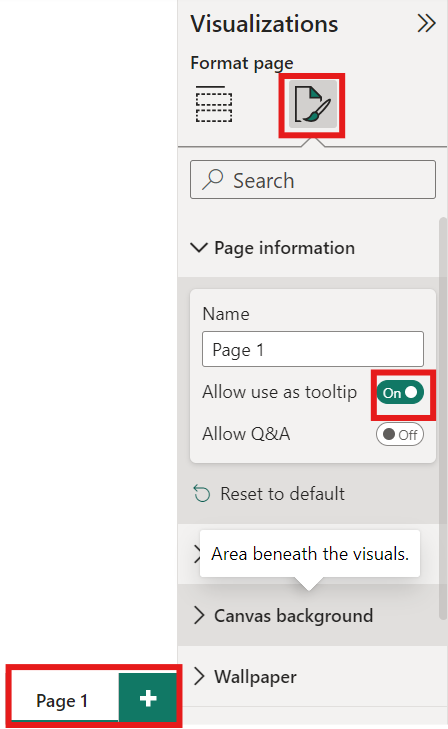Click the format pane vertical scrollbar
Screen dimensions: 448x729
[442, 418]
